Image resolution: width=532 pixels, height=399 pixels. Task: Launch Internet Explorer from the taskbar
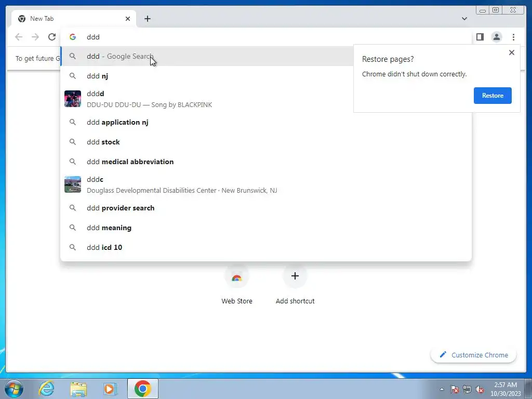click(x=46, y=389)
